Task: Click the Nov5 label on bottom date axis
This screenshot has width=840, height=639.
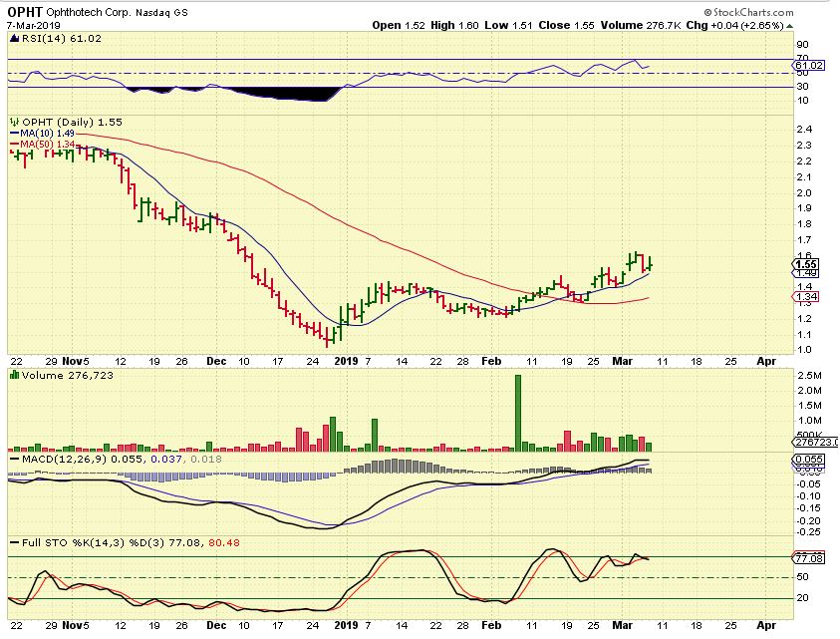Action: click(x=76, y=625)
